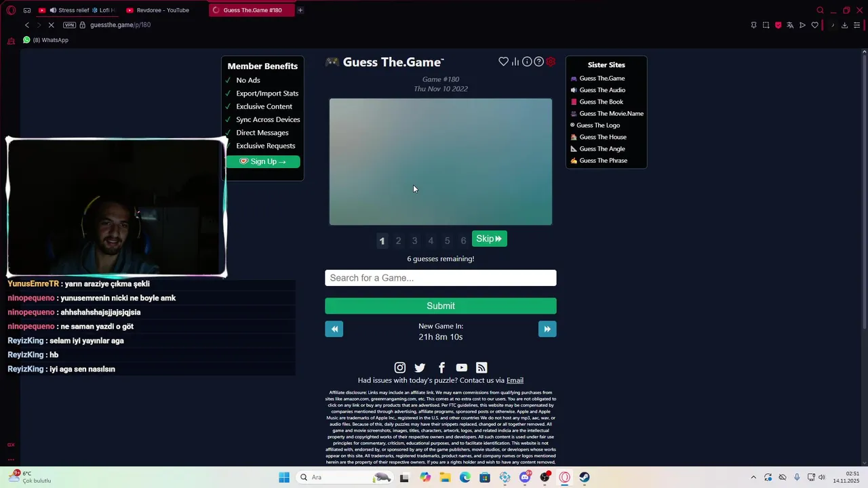Click the Sign Up button
Viewport: 868px width, 488px height.
(263, 161)
